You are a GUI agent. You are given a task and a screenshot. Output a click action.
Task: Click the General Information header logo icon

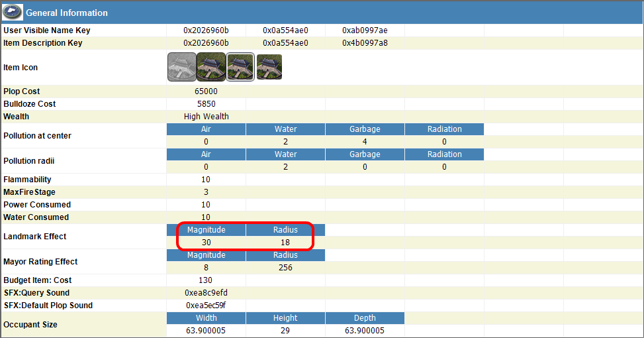click(13, 13)
